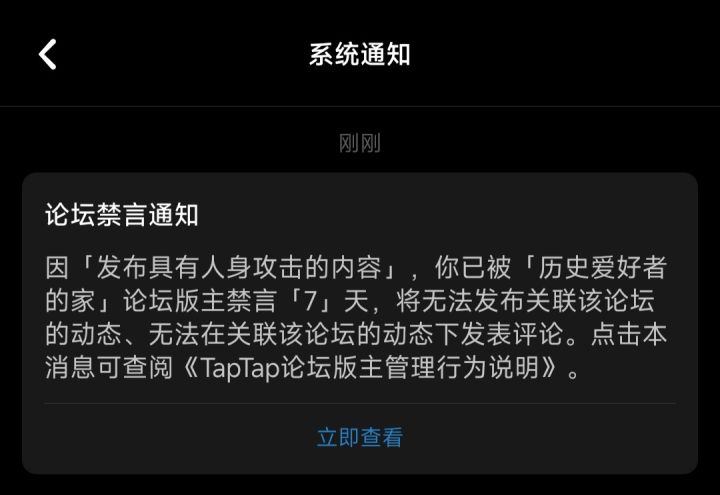Screen dimensions: 720x495
Task: Tap the 系统通知 page title
Action: [360, 54]
